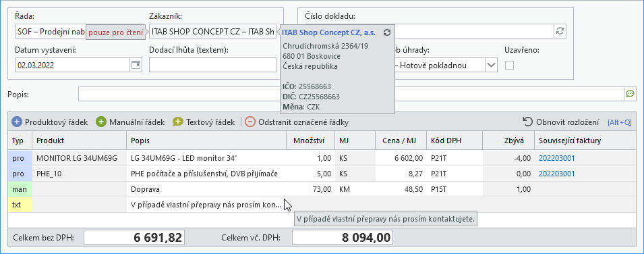Click the Dodací lhůta text field

coord(212,65)
